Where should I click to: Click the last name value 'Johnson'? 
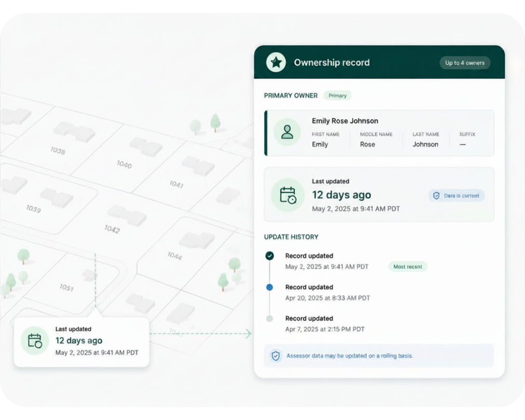coord(425,144)
